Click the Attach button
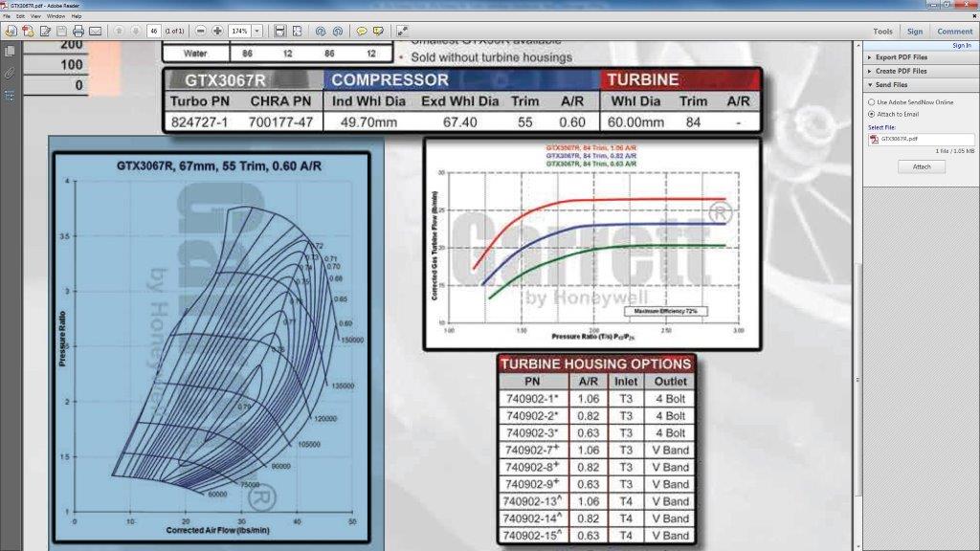 click(921, 166)
